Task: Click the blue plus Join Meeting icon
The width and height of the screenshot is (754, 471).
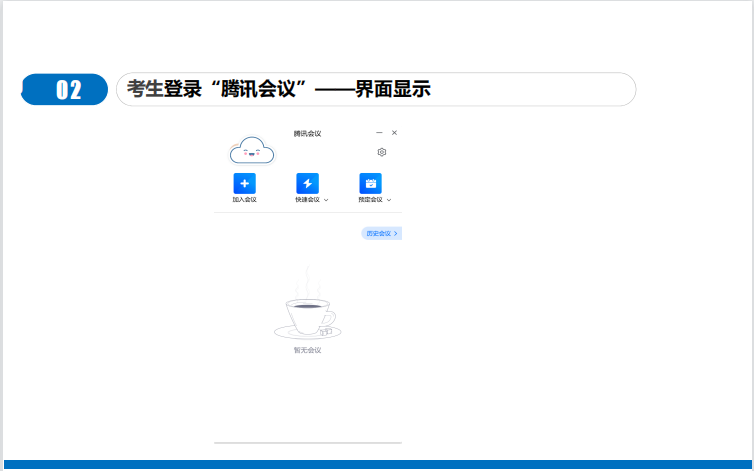Action: click(x=245, y=183)
